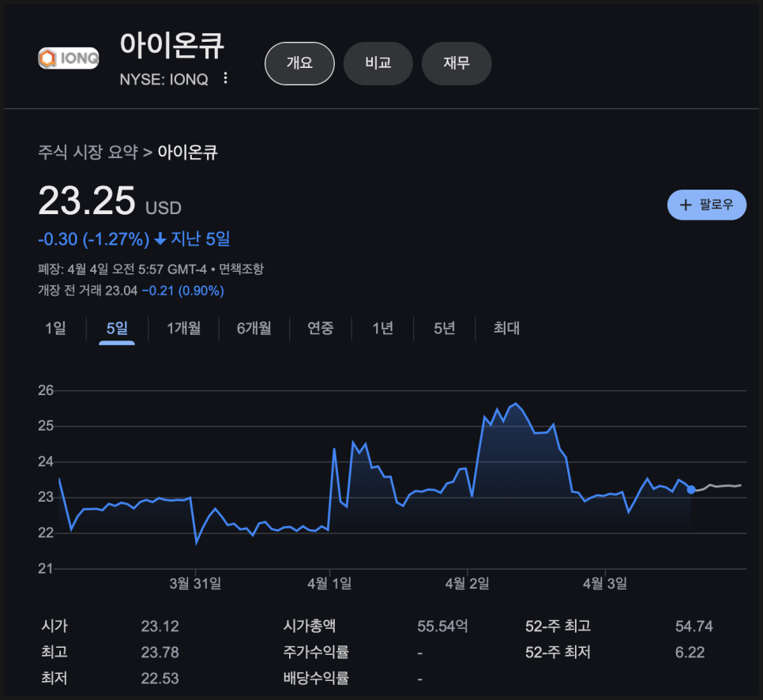Click the 최고 value 23.78
This screenshot has width=763, height=700.
[x=160, y=653]
